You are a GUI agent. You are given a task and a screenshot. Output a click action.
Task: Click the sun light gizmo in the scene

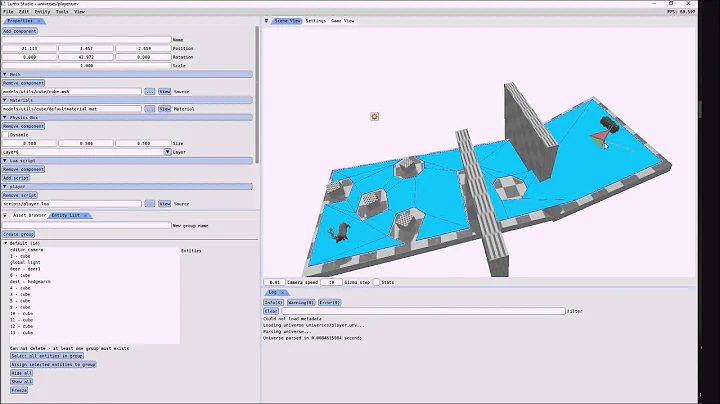[x=374, y=117]
